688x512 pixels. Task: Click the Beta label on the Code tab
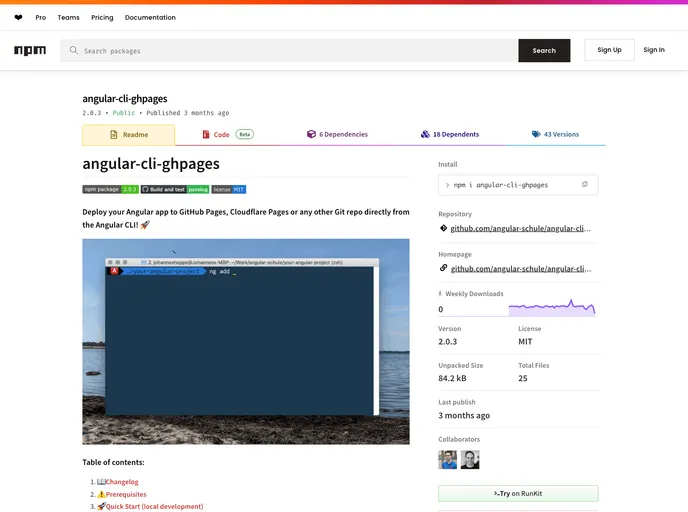click(245, 134)
